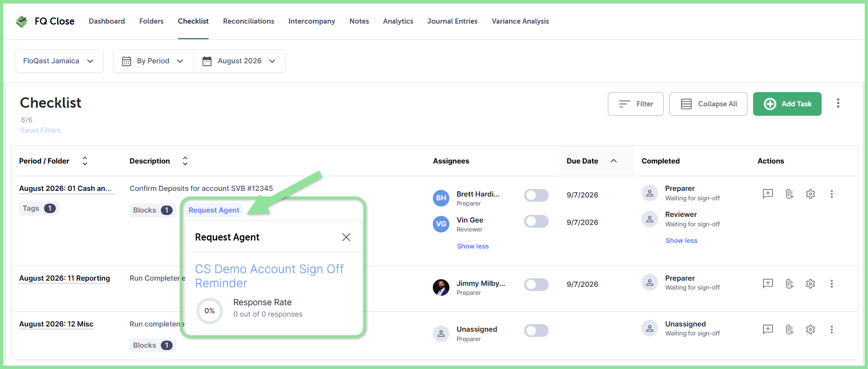Close the Request Agent popup
The width and height of the screenshot is (868, 369).
click(346, 237)
